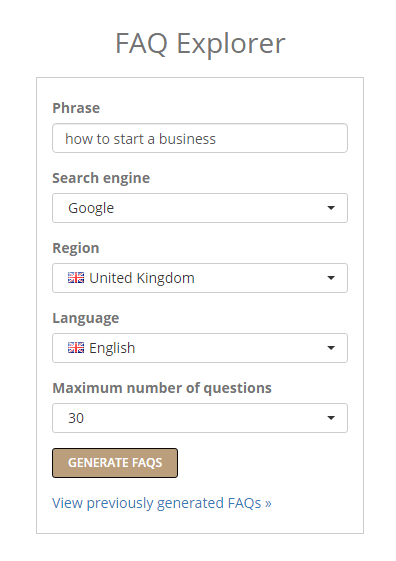Click the Region dropdown caret arrow
The width and height of the screenshot is (396, 561).
tap(331, 278)
